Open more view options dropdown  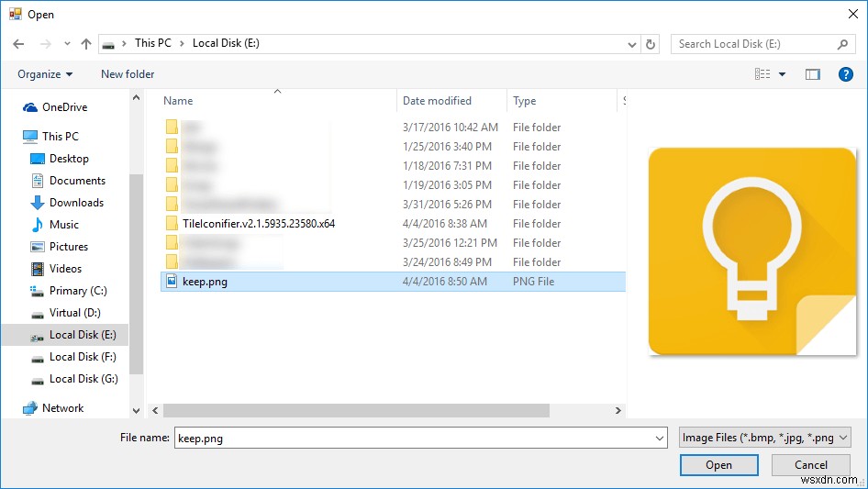[782, 74]
